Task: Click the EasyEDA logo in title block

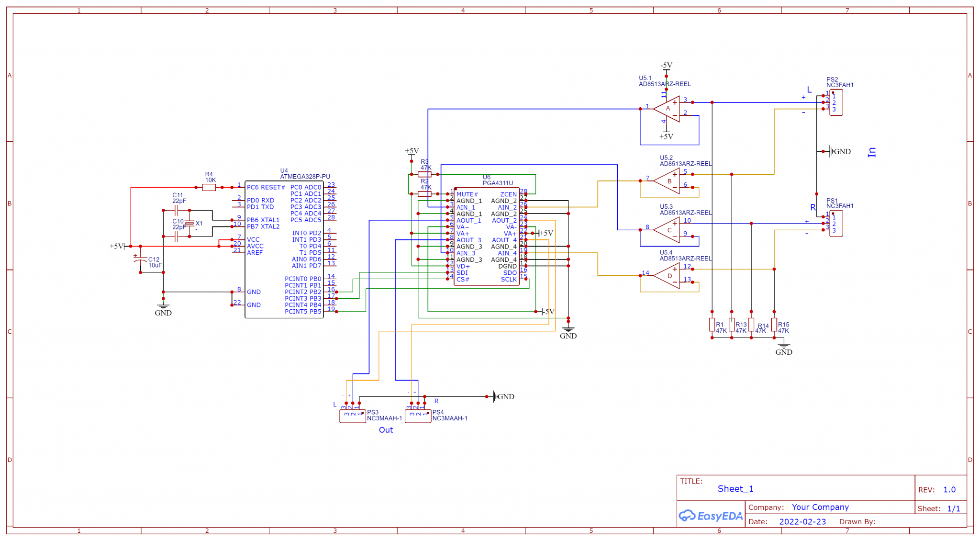Action: coord(711,516)
